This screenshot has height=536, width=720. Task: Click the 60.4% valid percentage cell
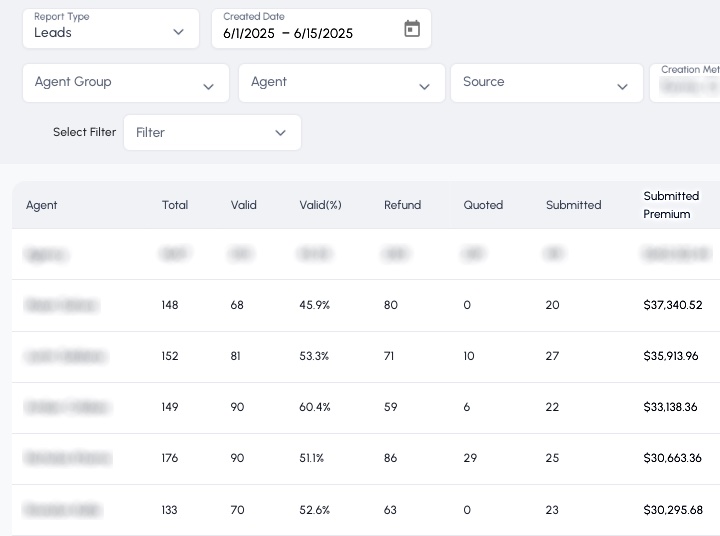[x=315, y=407]
